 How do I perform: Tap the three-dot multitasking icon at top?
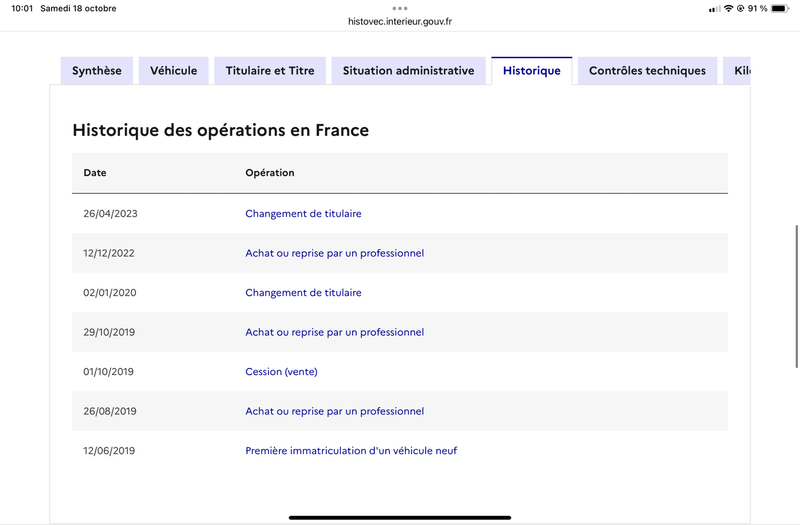(400, 8)
